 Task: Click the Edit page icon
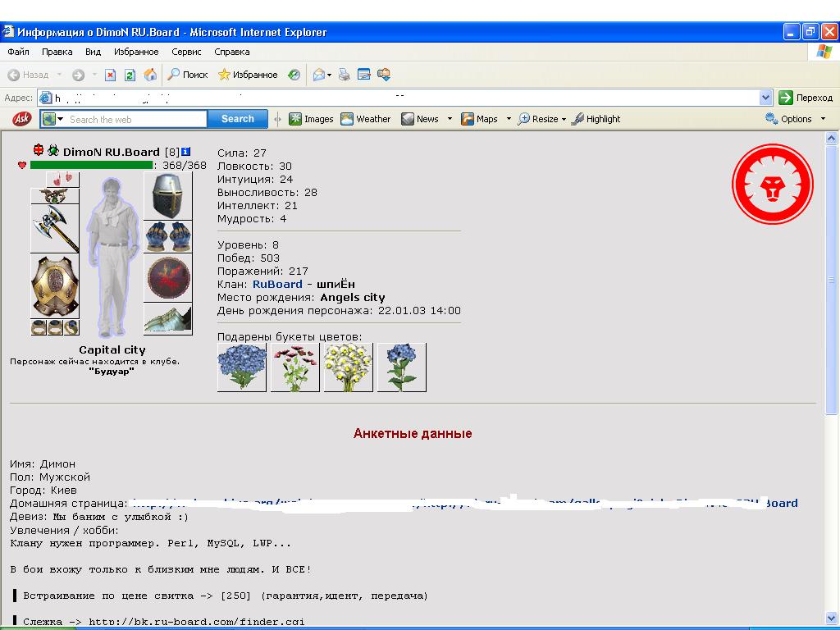coord(363,75)
